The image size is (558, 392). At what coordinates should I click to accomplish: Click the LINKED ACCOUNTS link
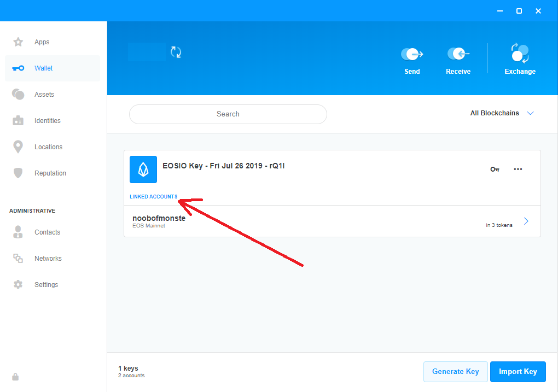click(153, 197)
